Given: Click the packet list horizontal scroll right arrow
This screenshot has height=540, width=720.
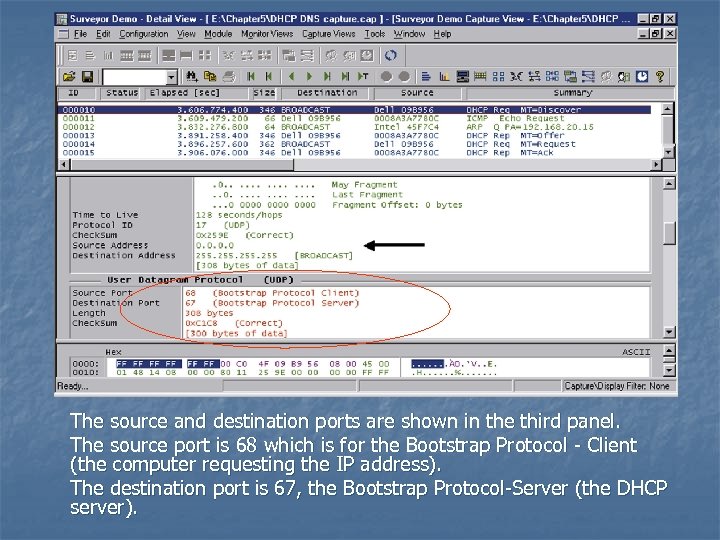Looking at the screenshot, I should [x=656, y=164].
